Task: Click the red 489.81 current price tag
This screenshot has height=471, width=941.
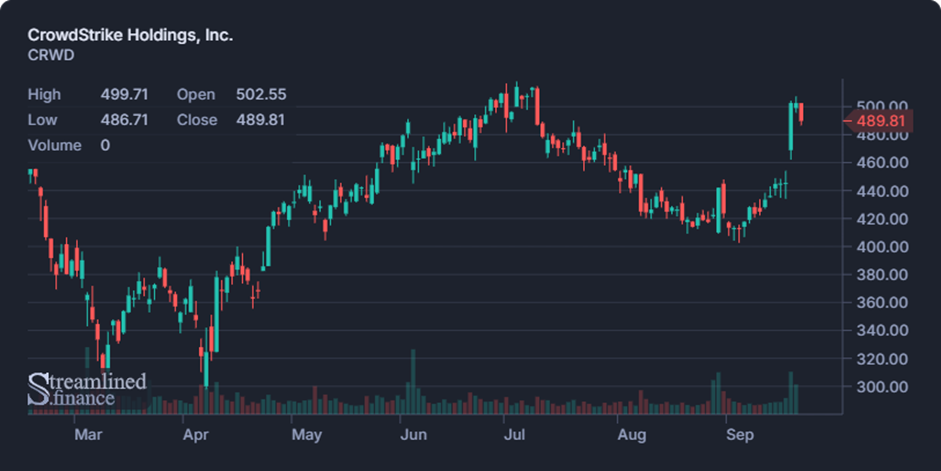Action: click(879, 121)
